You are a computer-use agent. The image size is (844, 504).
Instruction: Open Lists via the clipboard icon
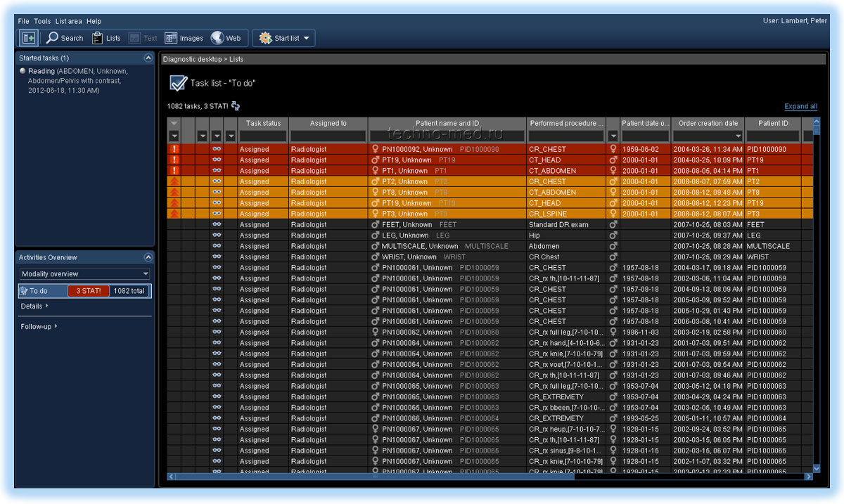(98, 38)
